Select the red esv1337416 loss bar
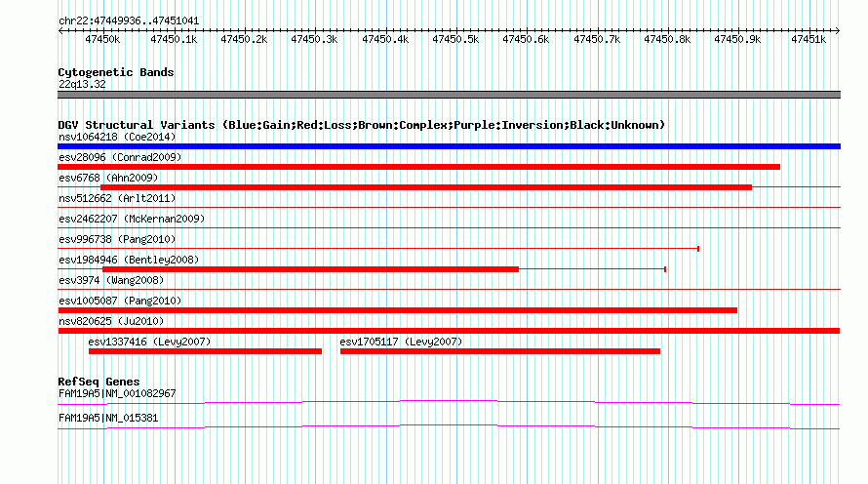The width and height of the screenshot is (868, 484). click(x=205, y=351)
